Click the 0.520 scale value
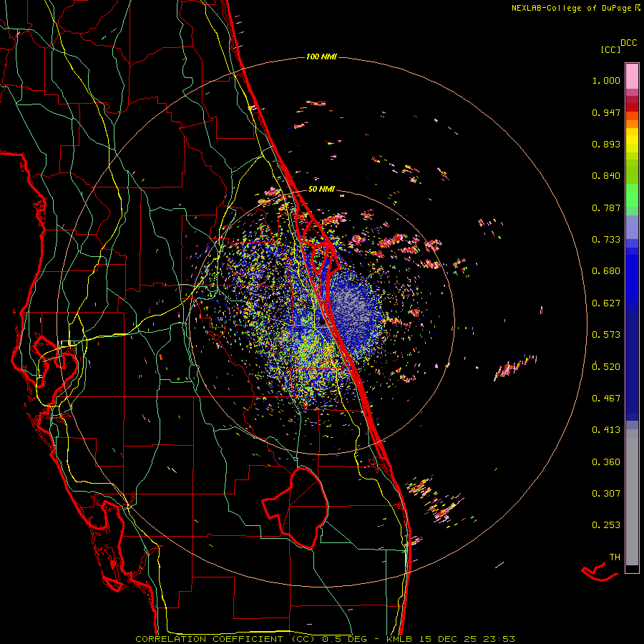 [x=606, y=366]
